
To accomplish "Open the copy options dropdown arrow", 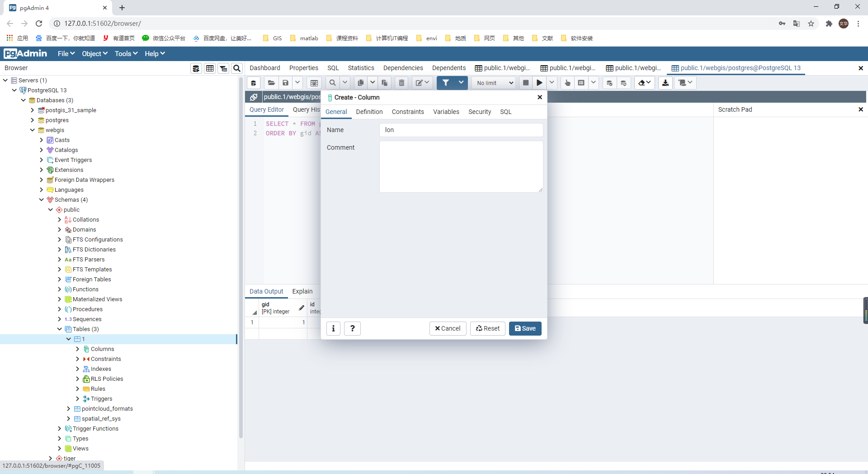I will [373, 83].
